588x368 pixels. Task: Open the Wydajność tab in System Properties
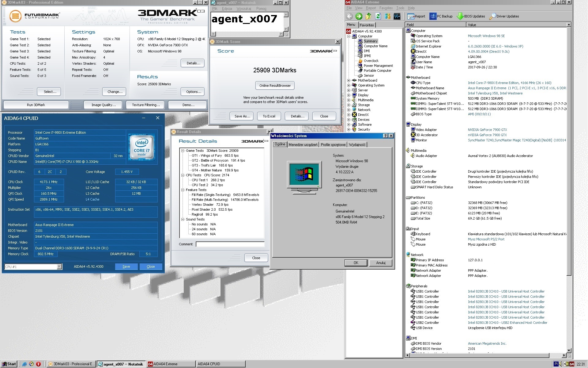pyautogui.click(x=357, y=144)
